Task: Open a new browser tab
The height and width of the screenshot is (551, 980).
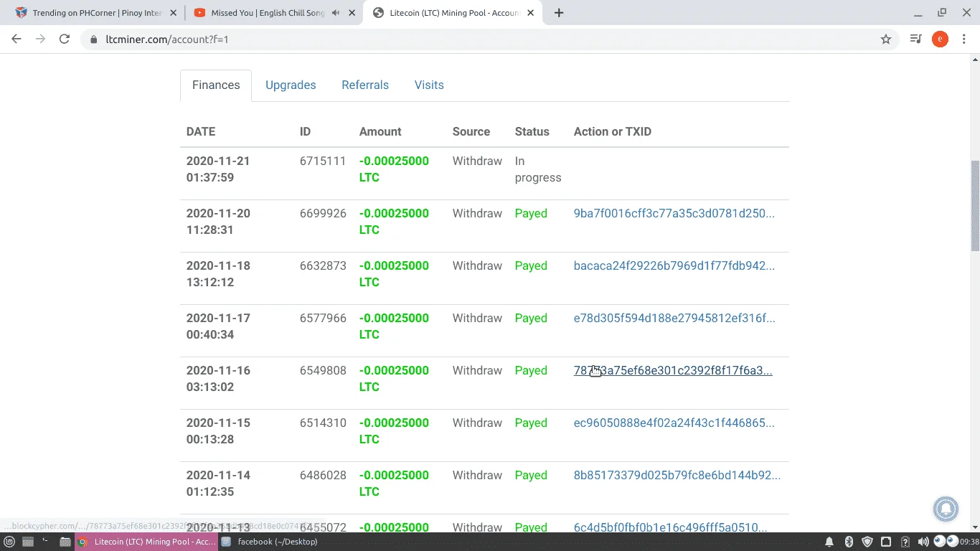Action: coord(559,13)
